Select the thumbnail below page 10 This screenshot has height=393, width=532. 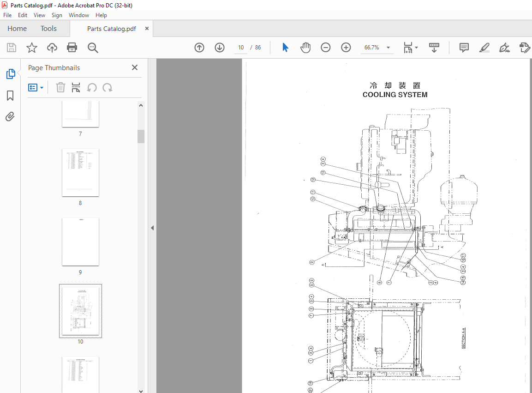pyautogui.click(x=80, y=375)
